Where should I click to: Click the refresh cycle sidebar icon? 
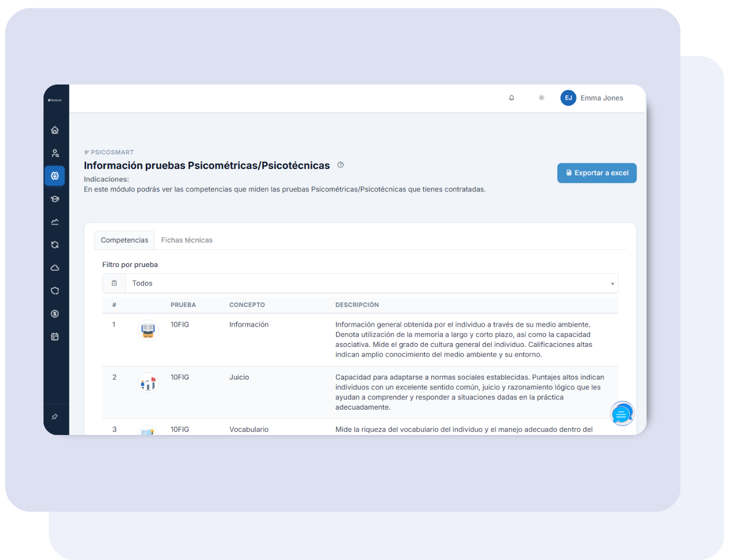pyautogui.click(x=55, y=245)
